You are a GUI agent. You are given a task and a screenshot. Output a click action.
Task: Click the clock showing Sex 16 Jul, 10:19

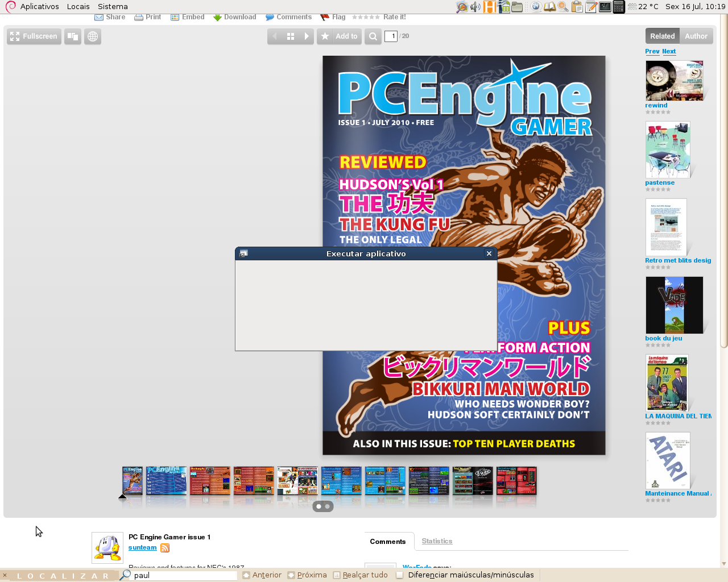(x=695, y=7)
